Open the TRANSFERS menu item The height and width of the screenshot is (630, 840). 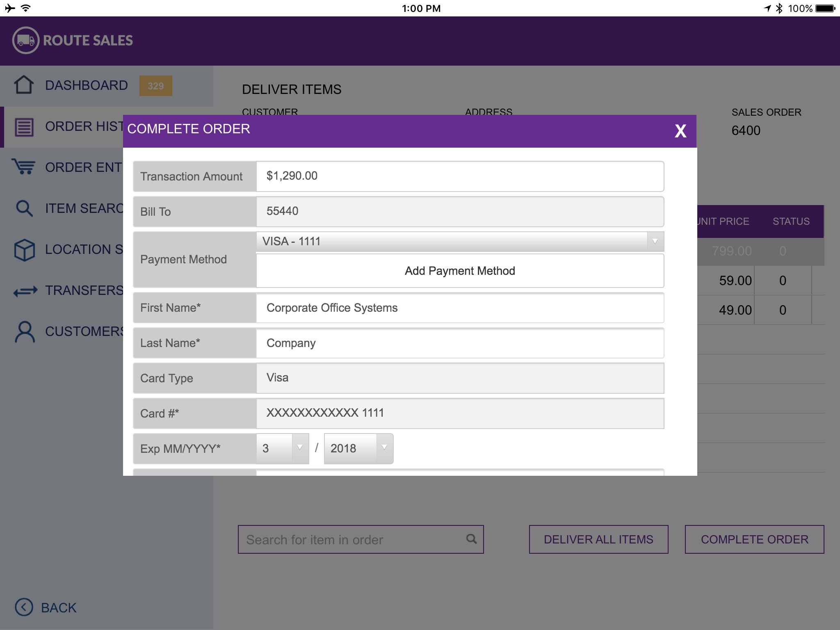(62, 291)
